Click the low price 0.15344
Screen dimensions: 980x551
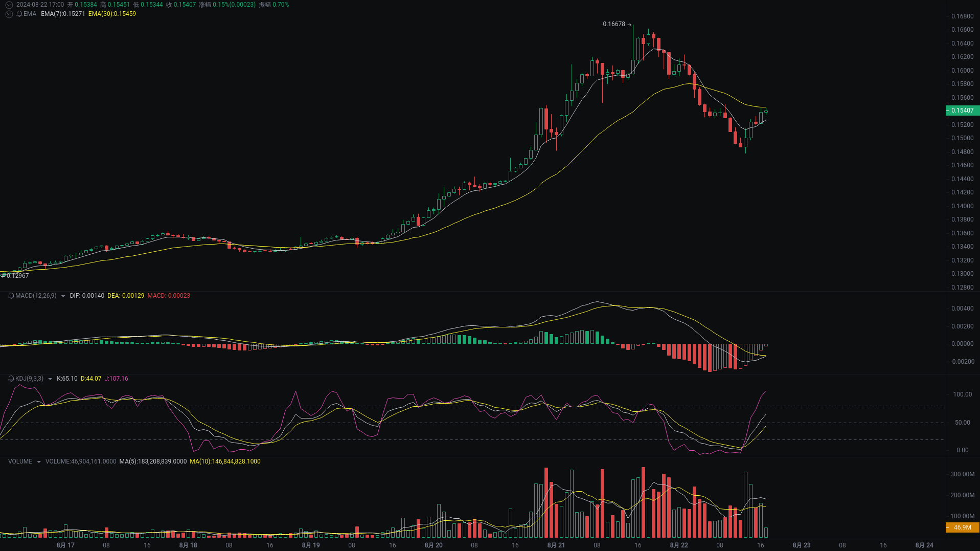pos(152,5)
